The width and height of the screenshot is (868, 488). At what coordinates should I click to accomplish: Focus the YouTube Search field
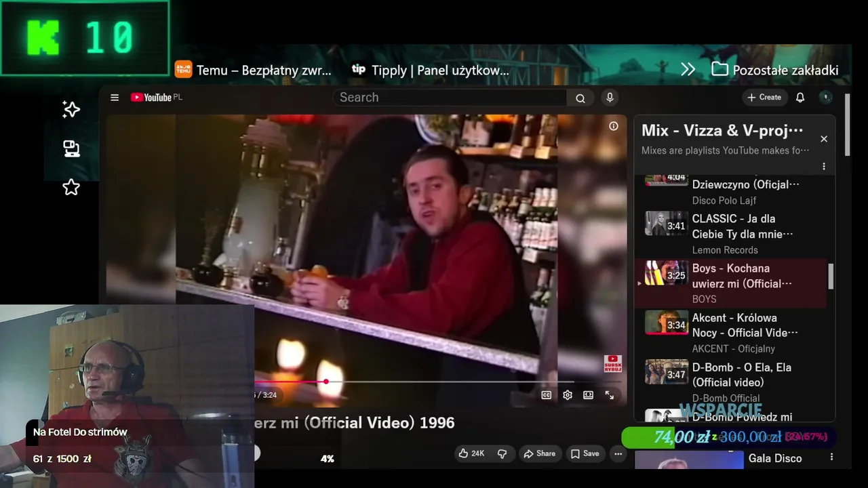450,98
